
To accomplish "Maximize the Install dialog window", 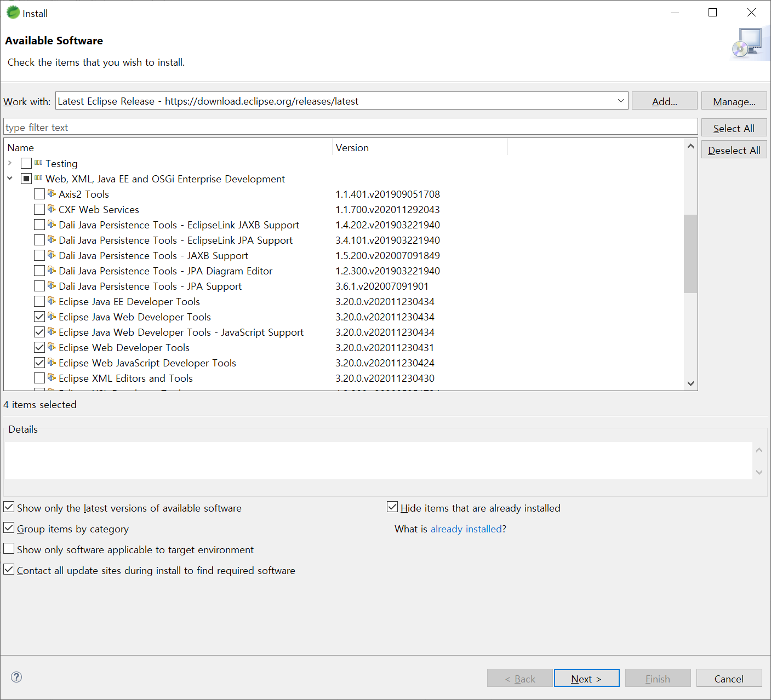I will click(712, 12).
